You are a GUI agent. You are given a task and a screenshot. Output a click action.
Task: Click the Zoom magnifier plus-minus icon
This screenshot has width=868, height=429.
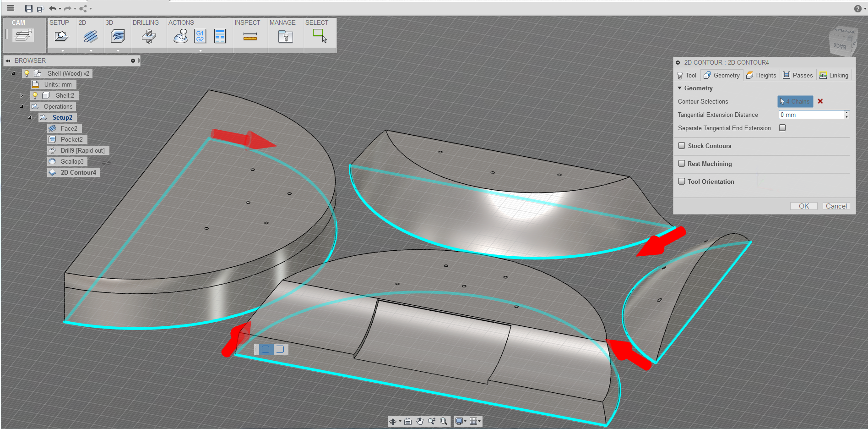point(432,421)
